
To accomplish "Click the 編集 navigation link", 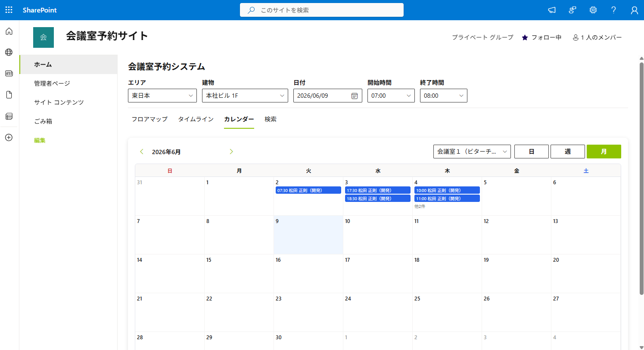I will click(40, 140).
